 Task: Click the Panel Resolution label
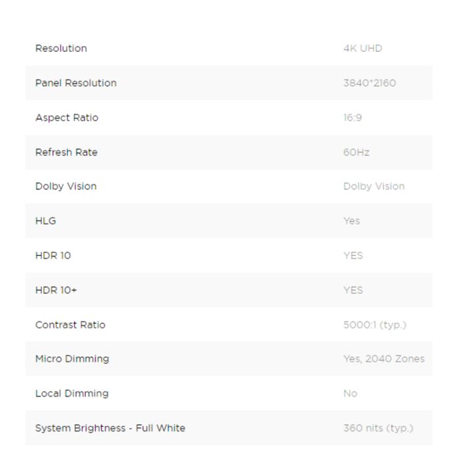[x=76, y=83]
